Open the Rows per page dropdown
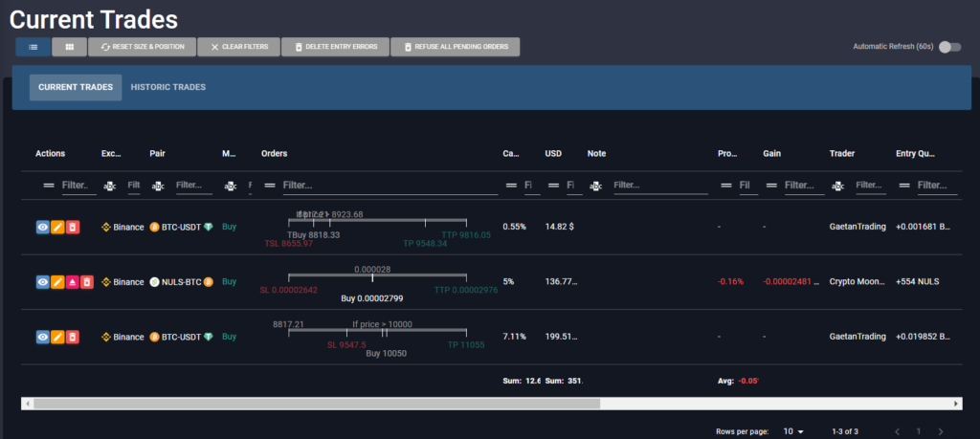 (x=793, y=431)
